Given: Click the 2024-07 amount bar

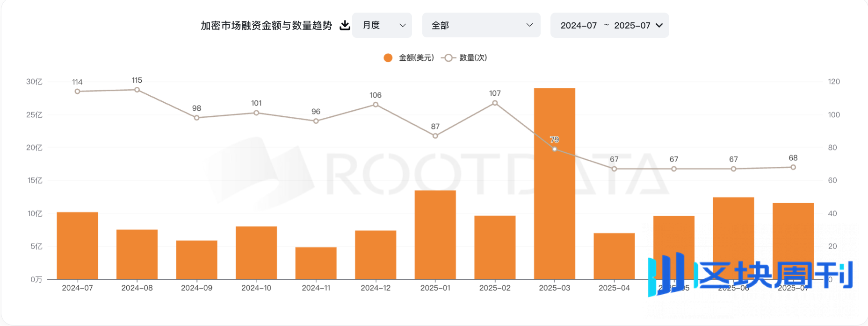Looking at the screenshot, I should tap(77, 246).
